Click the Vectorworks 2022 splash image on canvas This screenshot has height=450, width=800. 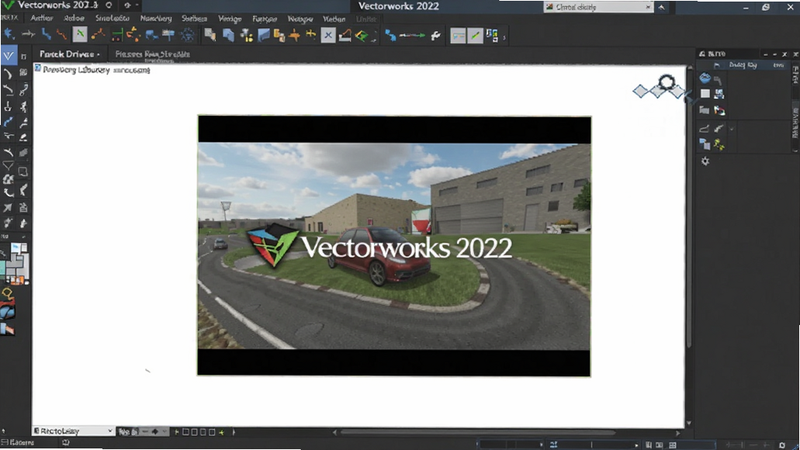pos(394,246)
